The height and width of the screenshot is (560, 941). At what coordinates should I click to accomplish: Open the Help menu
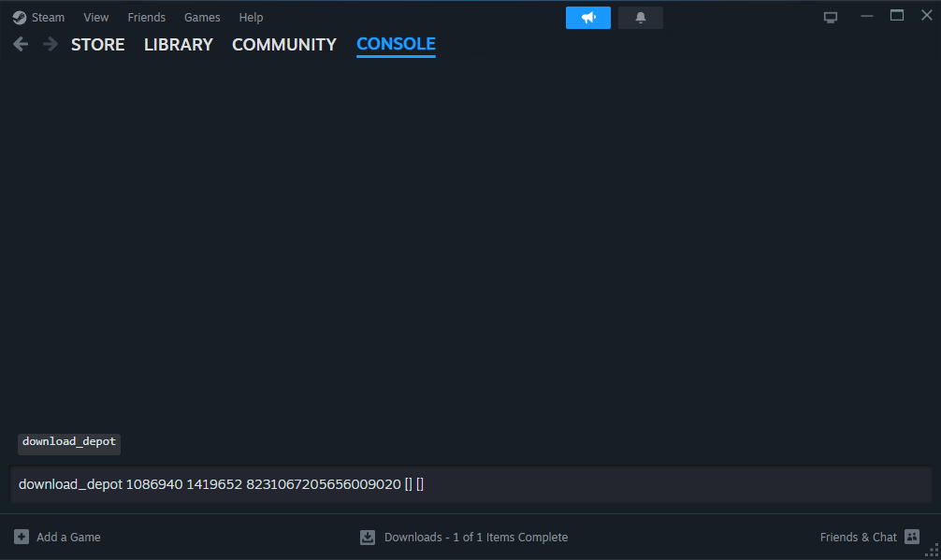[251, 17]
